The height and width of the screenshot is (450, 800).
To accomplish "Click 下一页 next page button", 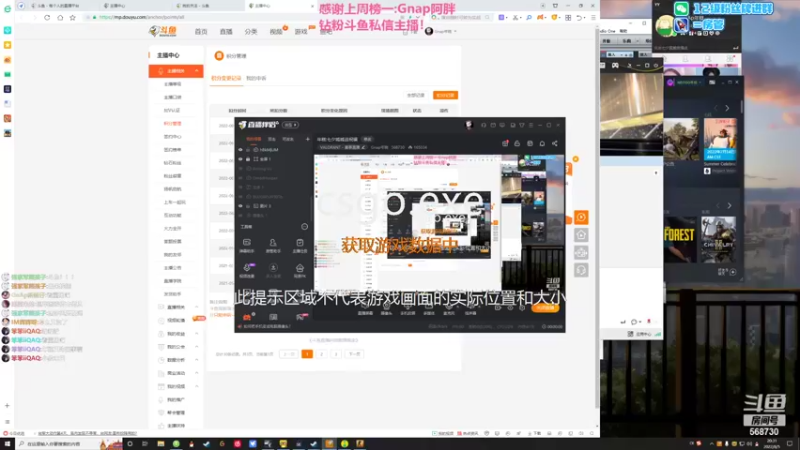I will (354, 354).
